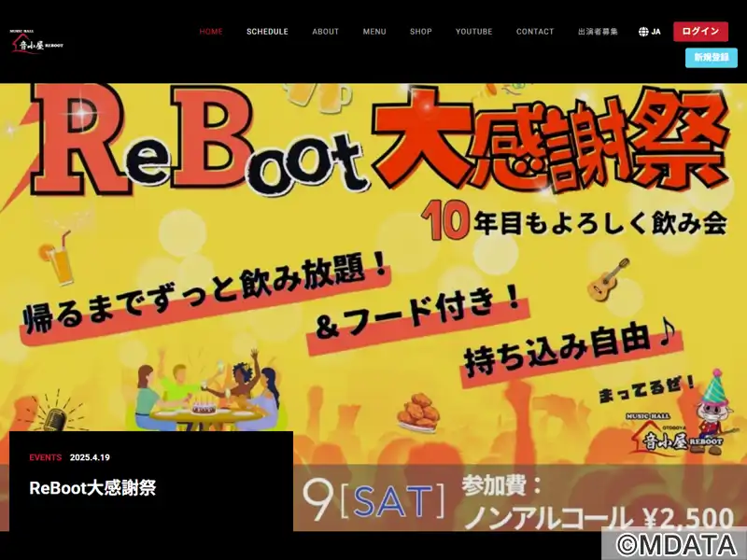Viewport: 747px width, 560px height.
Task: Expand the JA language selector
Action: (x=650, y=32)
